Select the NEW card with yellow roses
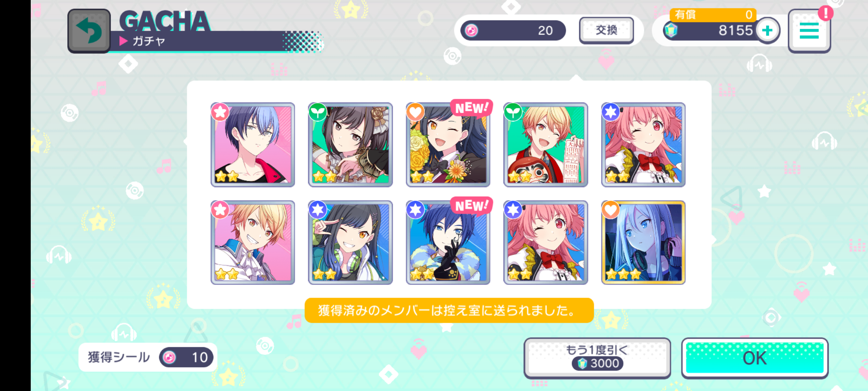This screenshot has width=868, height=391. click(x=448, y=145)
